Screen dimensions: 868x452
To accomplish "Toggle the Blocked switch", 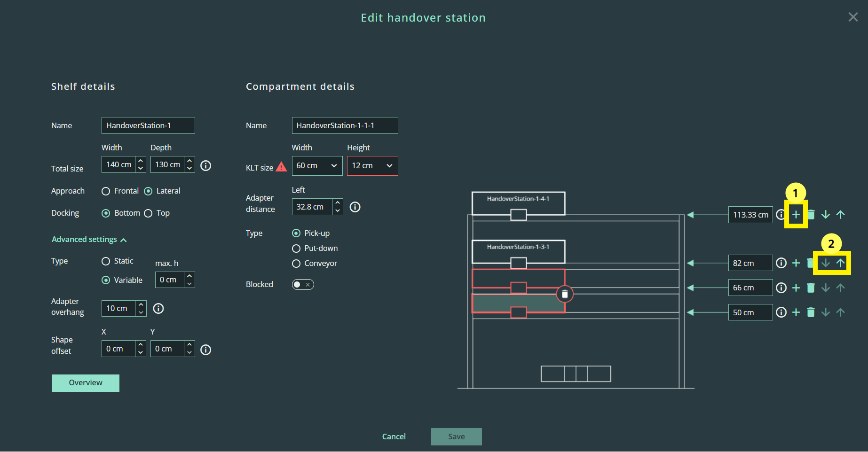I will click(x=303, y=285).
